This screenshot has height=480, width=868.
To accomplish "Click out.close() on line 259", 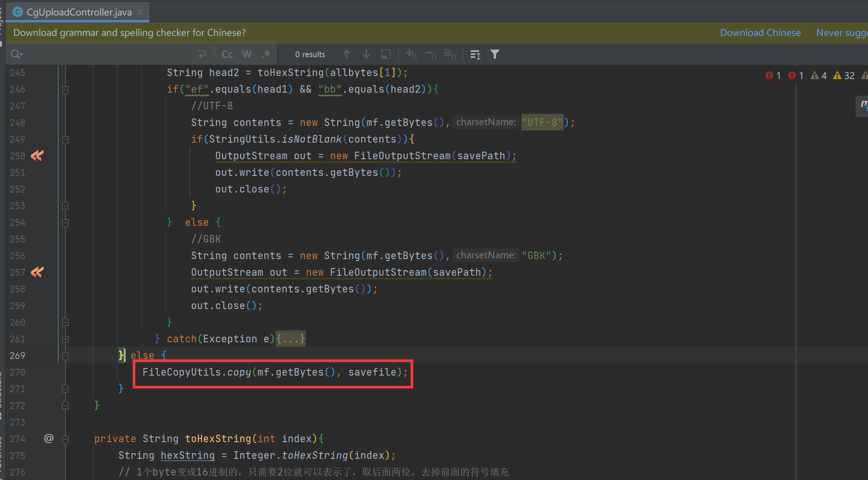I will 227,306.
